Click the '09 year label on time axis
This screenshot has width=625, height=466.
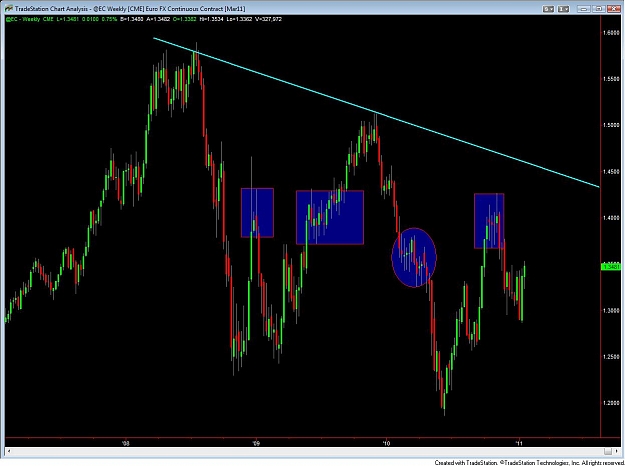[256, 442]
